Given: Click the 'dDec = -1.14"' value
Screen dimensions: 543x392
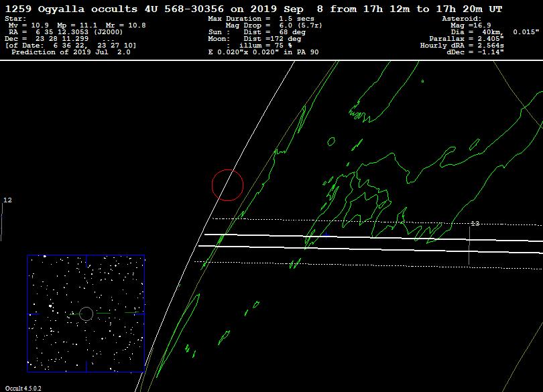Looking at the screenshot, I should pos(475,52).
